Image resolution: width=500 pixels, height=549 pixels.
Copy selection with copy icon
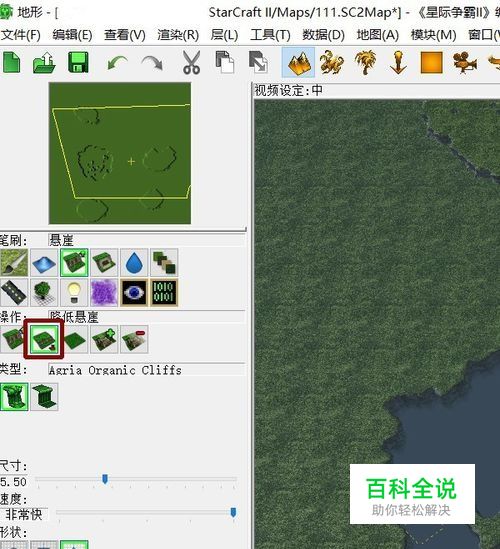click(x=224, y=62)
